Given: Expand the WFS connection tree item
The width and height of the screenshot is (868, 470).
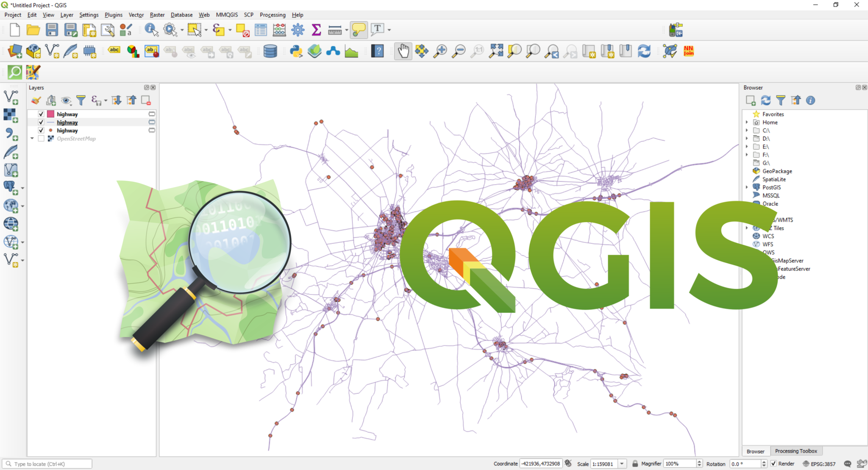Looking at the screenshot, I should (x=746, y=244).
